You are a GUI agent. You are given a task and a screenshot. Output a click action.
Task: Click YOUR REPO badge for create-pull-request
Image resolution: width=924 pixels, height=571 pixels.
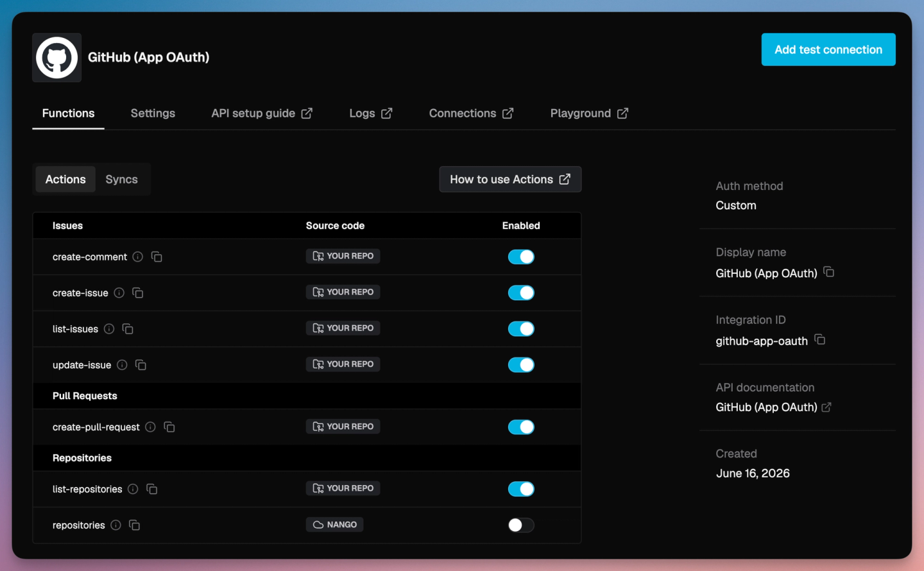pos(343,426)
